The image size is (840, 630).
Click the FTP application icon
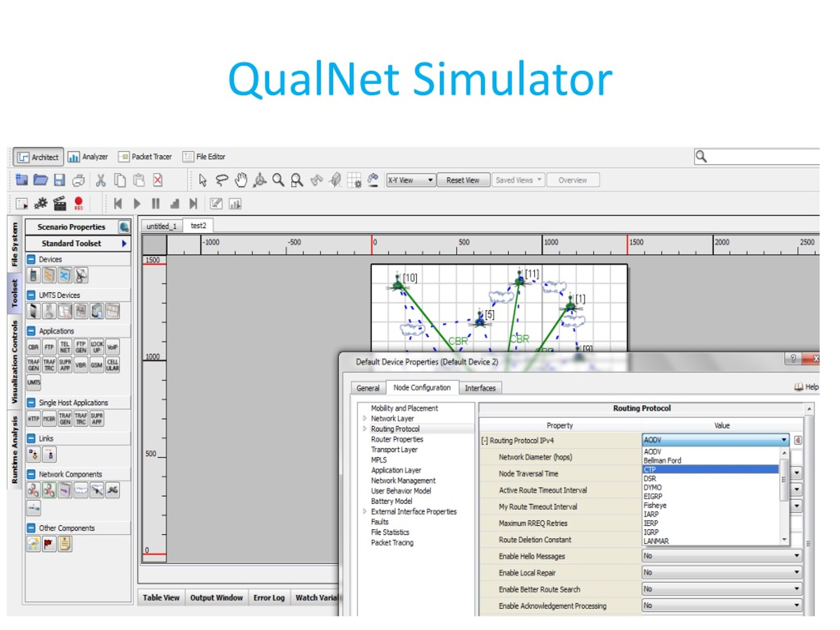point(49,347)
